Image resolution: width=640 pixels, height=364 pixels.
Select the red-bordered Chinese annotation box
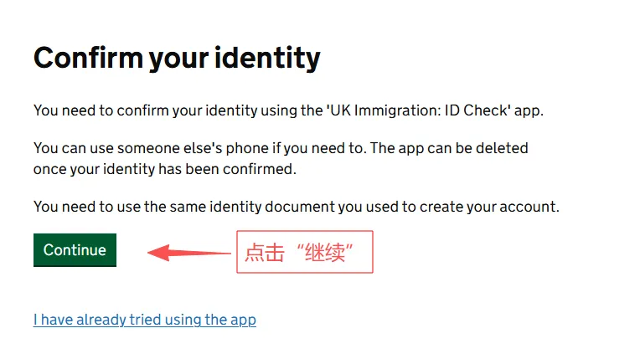(305, 252)
